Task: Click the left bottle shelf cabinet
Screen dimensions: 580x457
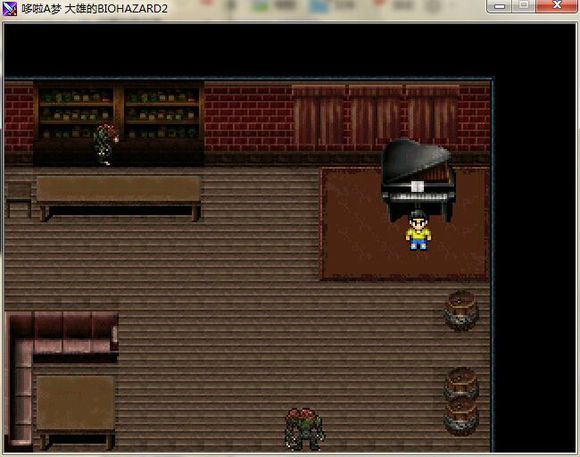Action: point(76,112)
